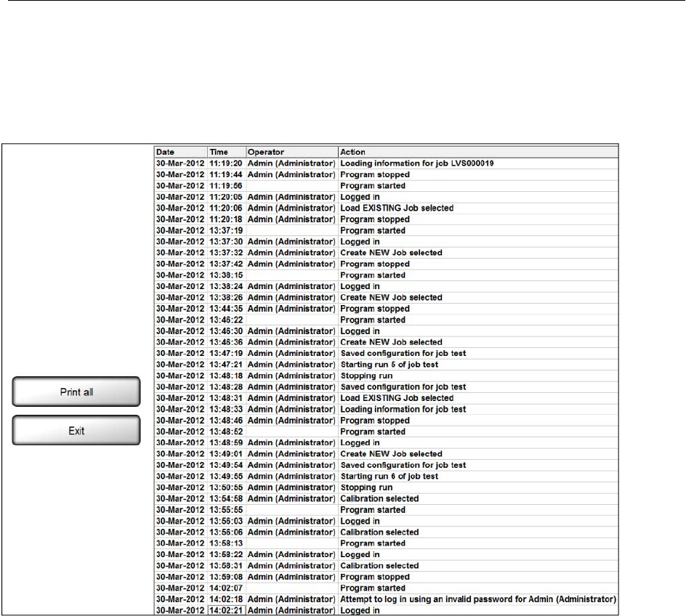Select 'Saved configuration for job test' at 13:48:28
Viewport: 694px width, 616px height.
tap(403, 386)
